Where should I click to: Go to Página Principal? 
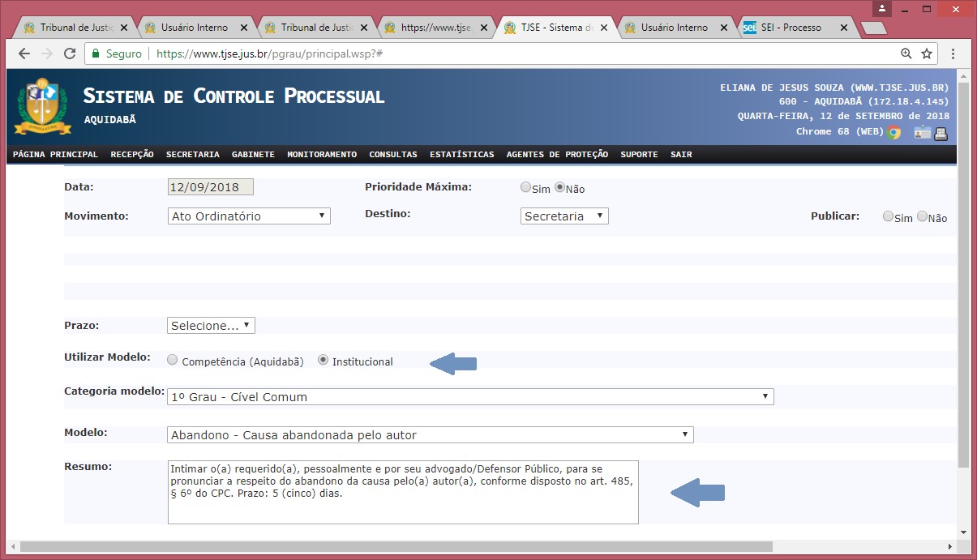coord(55,155)
